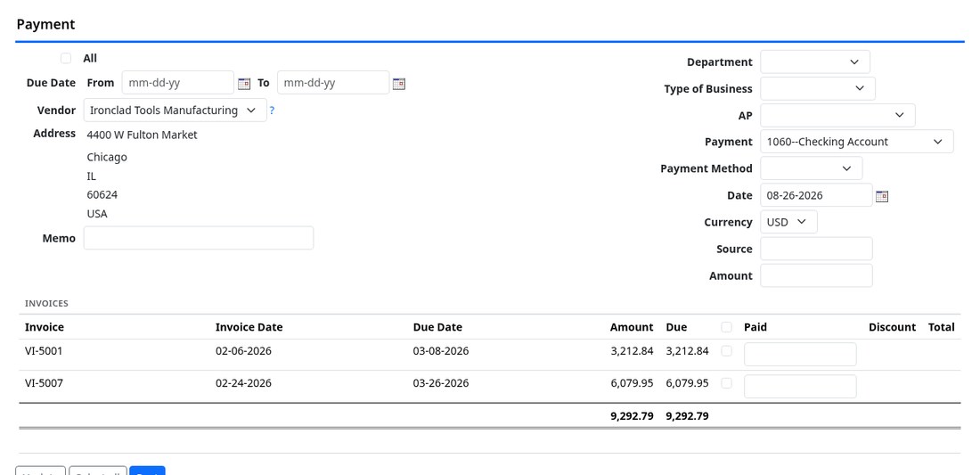
Task: Click the Payment page heading
Action: pyautogui.click(x=45, y=24)
